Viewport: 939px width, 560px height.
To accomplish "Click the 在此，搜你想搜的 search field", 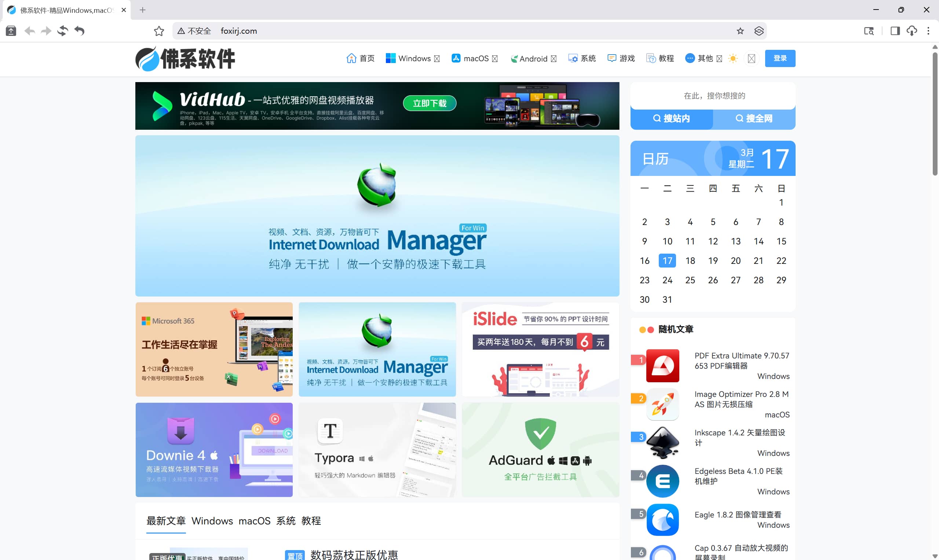I will [713, 96].
